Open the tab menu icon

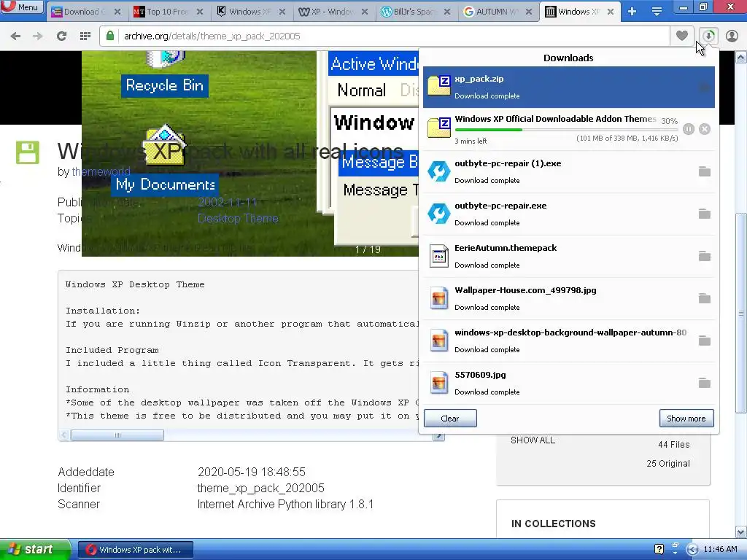(x=657, y=12)
